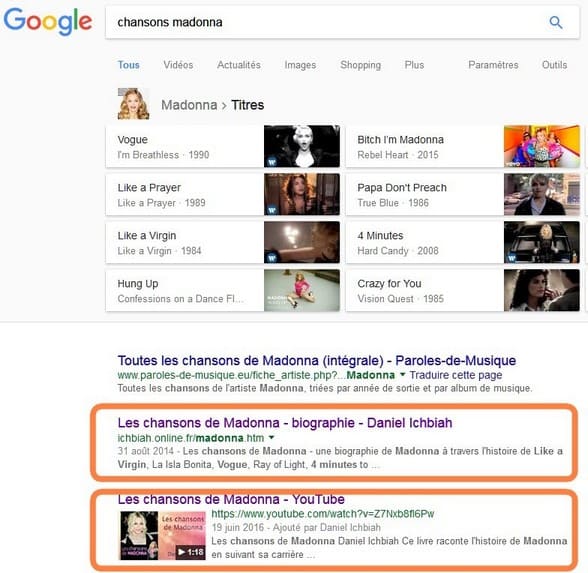Select the Tous tab
The image size is (588, 573).
(x=129, y=65)
